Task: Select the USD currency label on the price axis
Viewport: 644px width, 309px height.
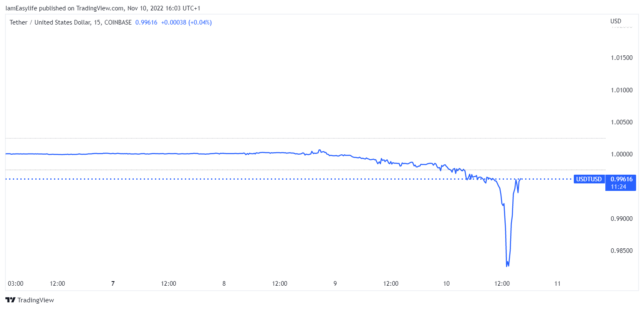Action: [x=616, y=21]
